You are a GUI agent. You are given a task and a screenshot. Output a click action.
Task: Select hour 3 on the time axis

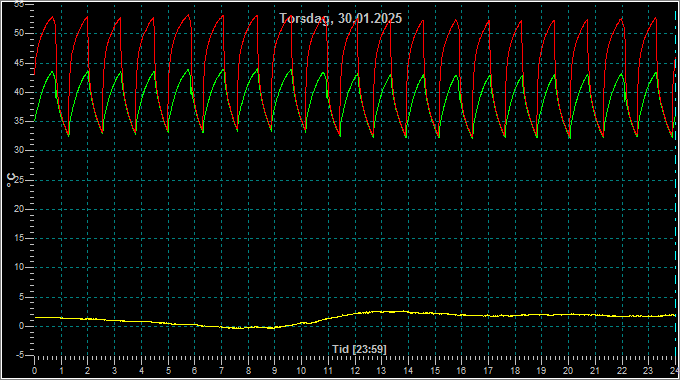[114, 371]
